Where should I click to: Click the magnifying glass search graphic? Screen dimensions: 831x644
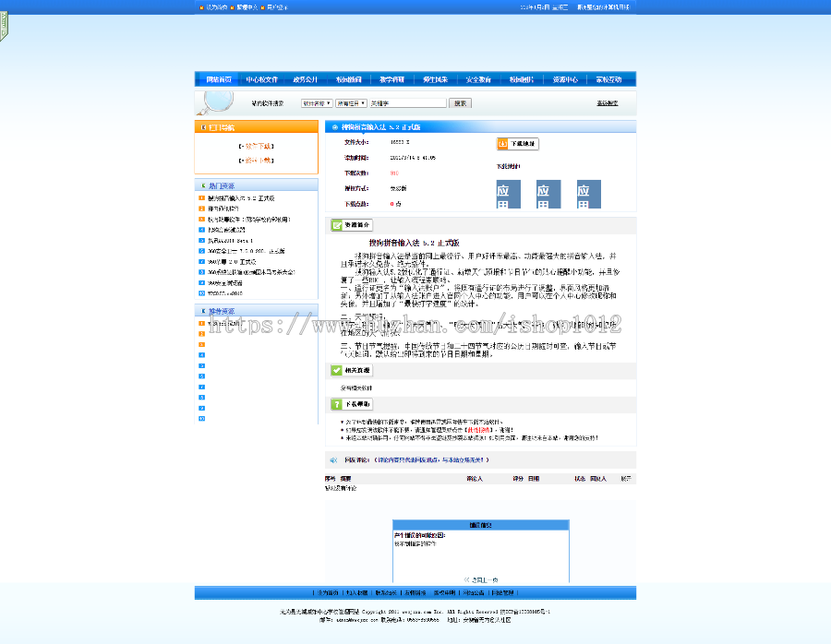click(216, 102)
